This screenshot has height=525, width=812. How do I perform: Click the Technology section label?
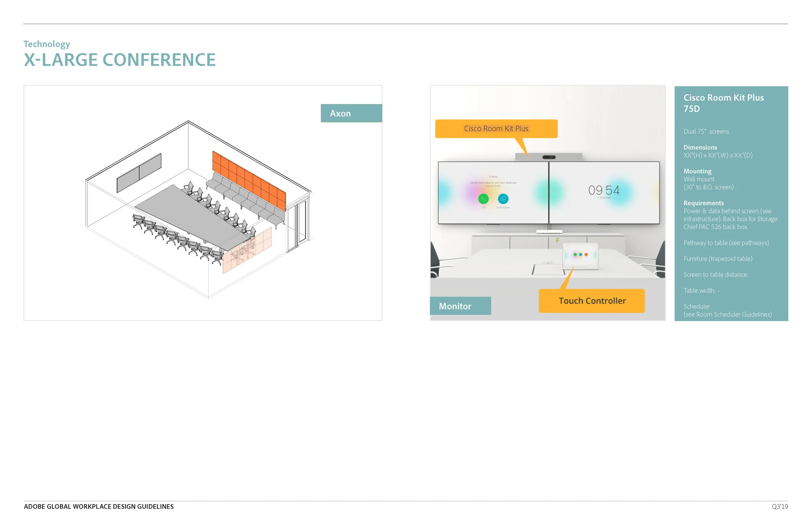(x=47, y=44)
